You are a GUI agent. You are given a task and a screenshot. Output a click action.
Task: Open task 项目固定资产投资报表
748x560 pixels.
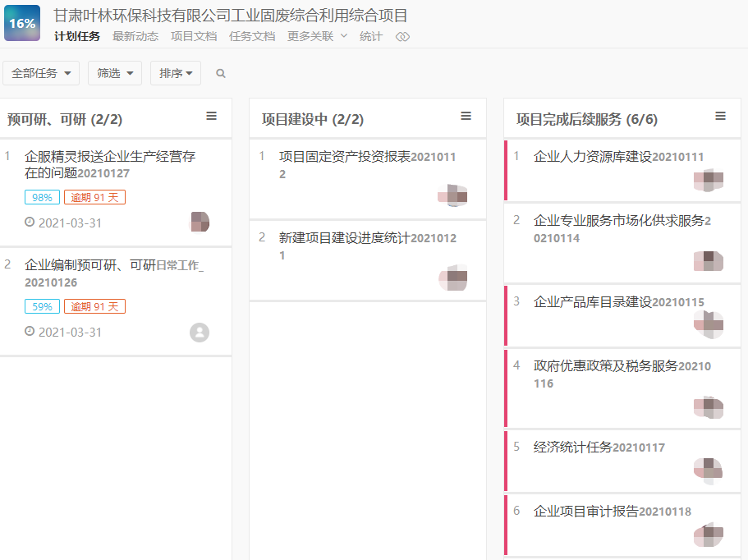point(367,165)
